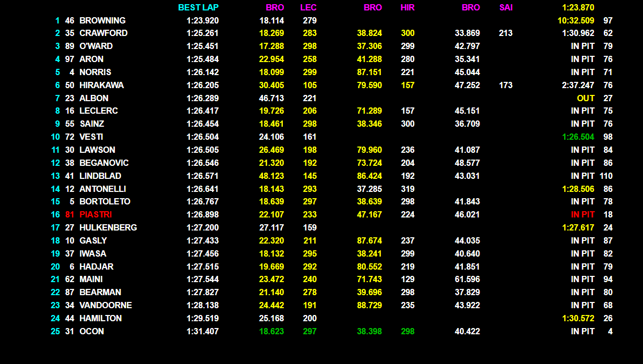Image resolution: width=643 pixels, height=364 pixels.
Task: Click the LEC column header
Action: click(308, 8)
